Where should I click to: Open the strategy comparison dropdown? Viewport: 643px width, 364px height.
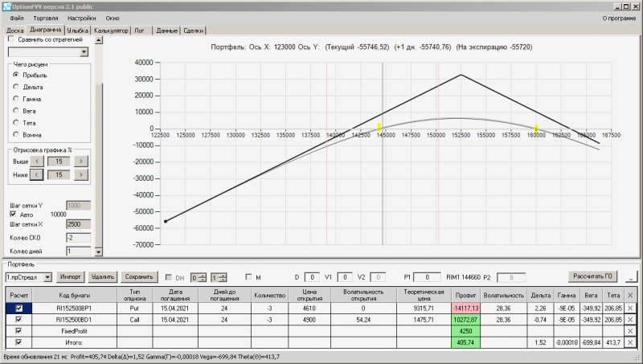point(84,52)
